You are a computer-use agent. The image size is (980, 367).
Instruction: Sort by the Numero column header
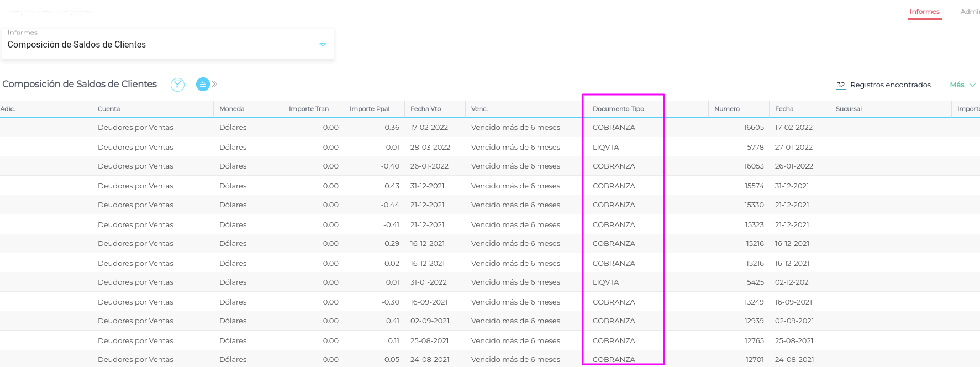pos(726,109)
